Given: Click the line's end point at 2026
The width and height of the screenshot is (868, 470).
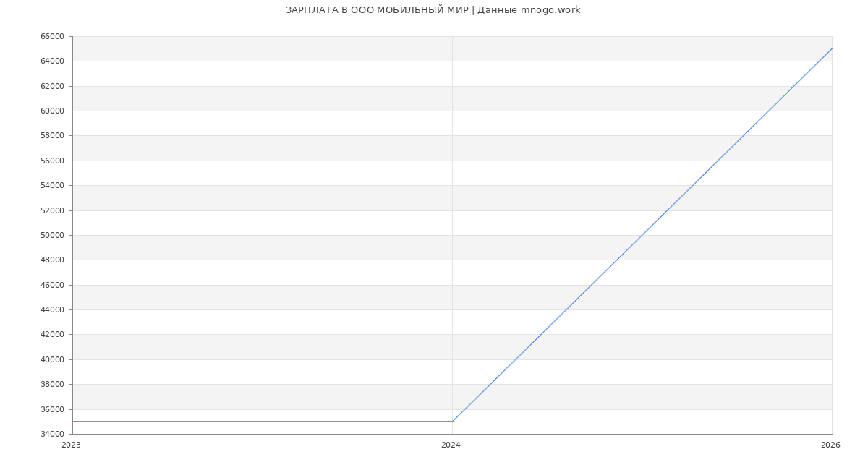Looking at the screenshot, I should (x=832, y=48).
